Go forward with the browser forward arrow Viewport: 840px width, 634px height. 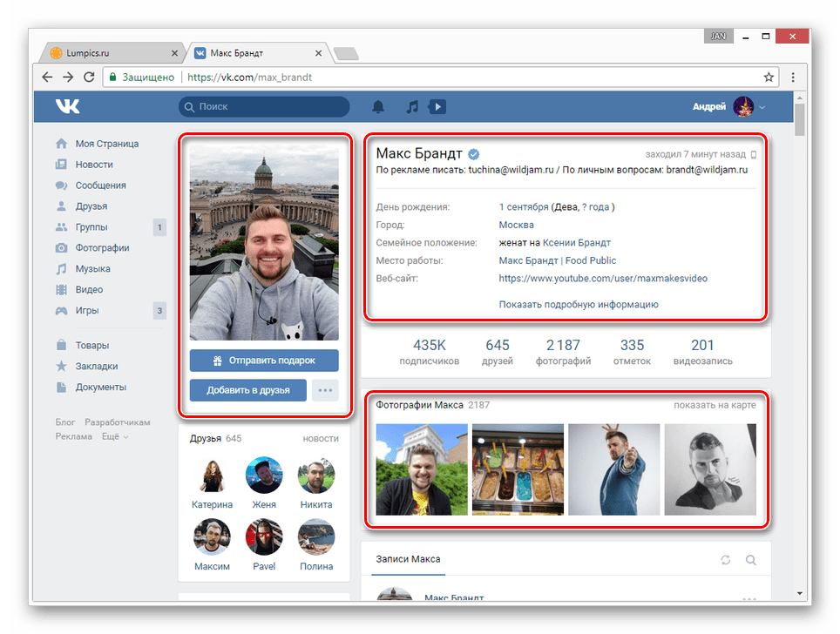pyautogui.click(x=68, y=78)
